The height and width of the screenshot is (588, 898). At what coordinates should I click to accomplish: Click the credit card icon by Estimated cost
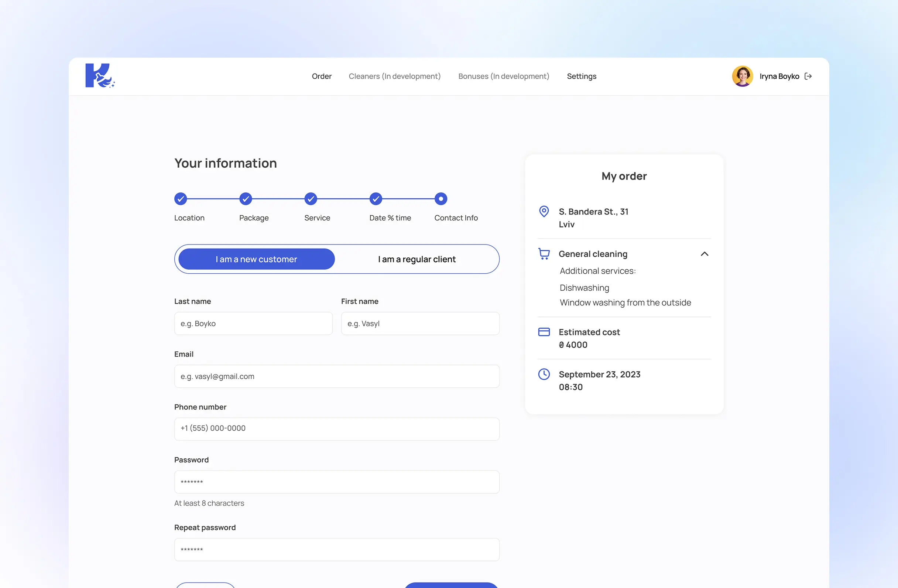[x=544, y=332]
